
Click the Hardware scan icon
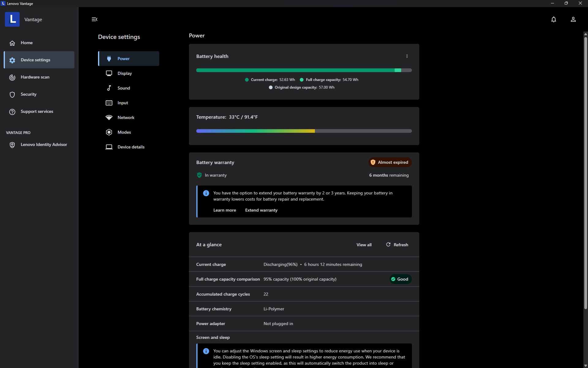pyautogui.click(x=12, y=77)
